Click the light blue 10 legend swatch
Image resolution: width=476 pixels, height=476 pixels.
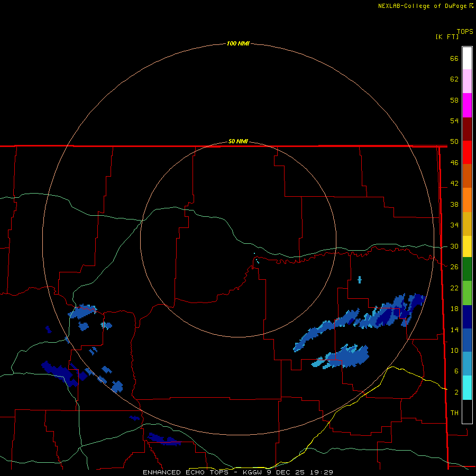tap(467, 364)
